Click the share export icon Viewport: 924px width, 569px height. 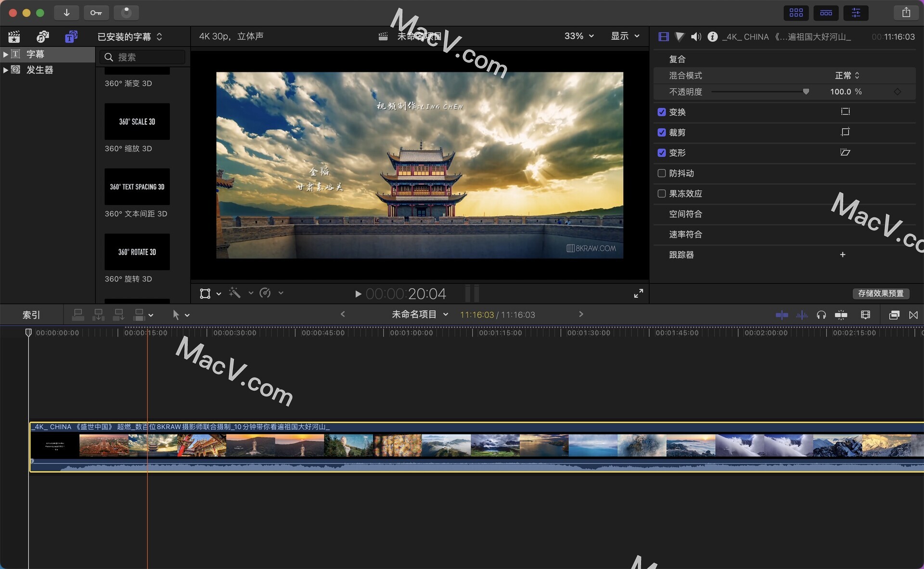[906, 13]
